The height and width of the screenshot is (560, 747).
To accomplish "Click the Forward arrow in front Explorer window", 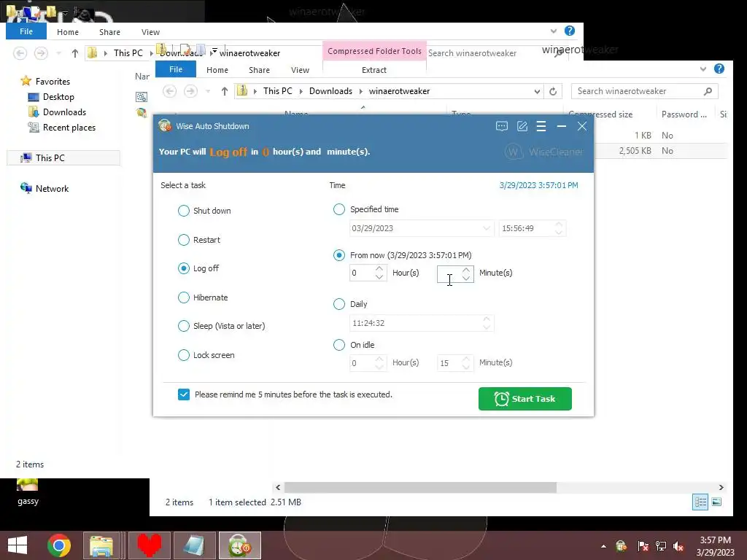I will click(190, 91).
